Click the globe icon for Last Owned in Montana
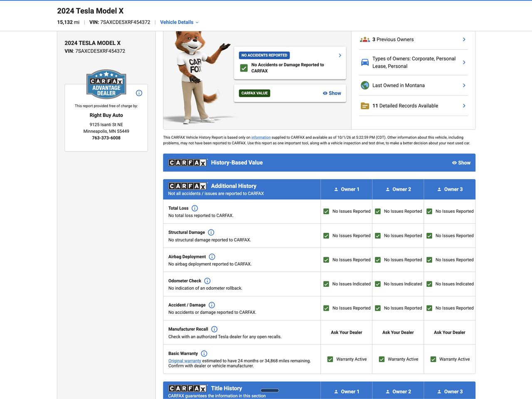This screenshot has width=532, height=399. pyautogui.click(x=365, y=85)
